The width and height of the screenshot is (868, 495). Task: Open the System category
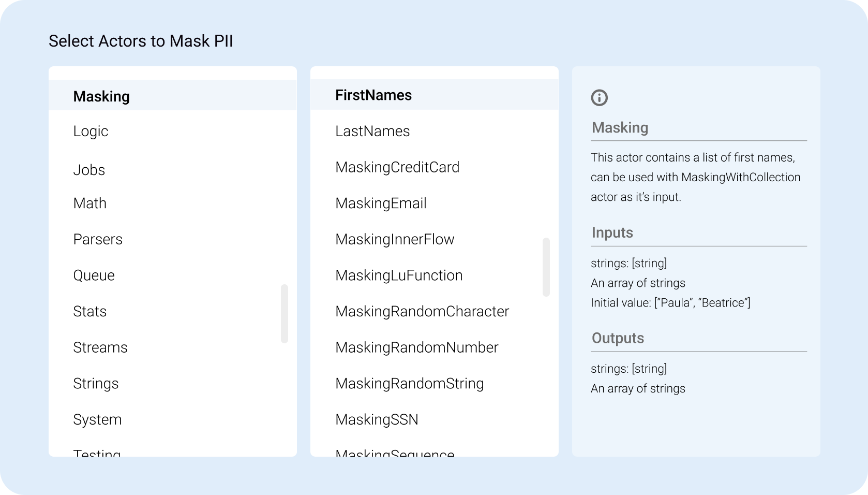coord(97,419)
